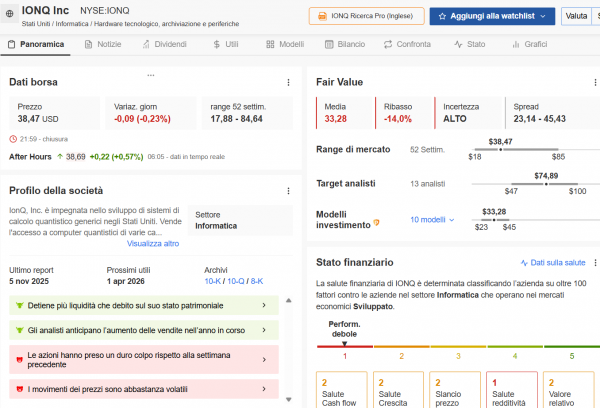The width and height of the screenshot is (600, 408).
Task: Click the red icon on volatile price insight
Action: pos(20,387)
